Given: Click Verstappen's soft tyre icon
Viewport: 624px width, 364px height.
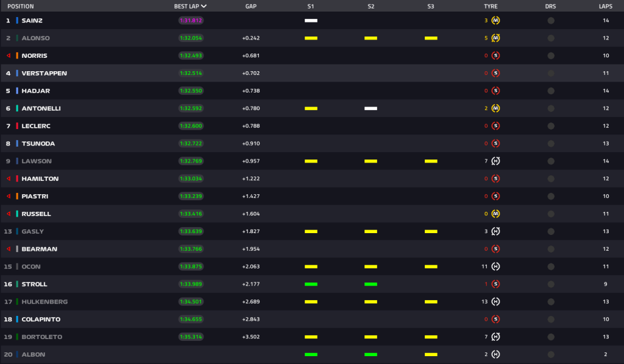Looking at the screenshot, I should tap(495, 73).
